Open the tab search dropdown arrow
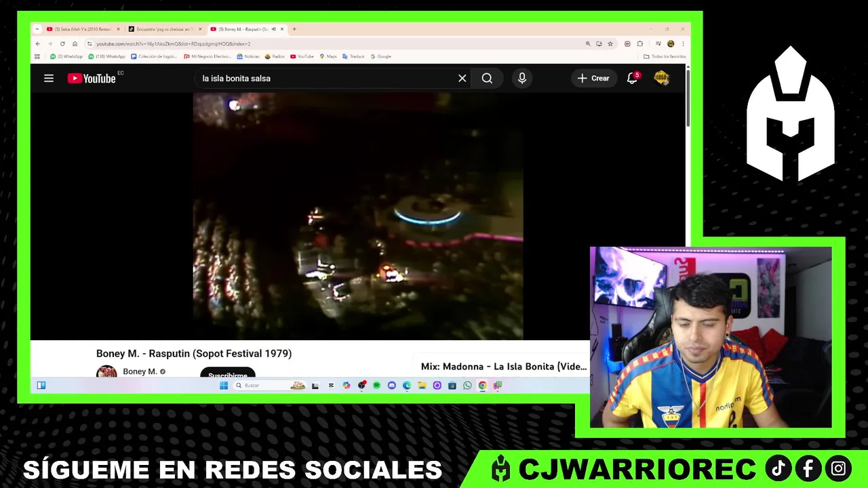868x488 pixels. (x=37, y=29)
